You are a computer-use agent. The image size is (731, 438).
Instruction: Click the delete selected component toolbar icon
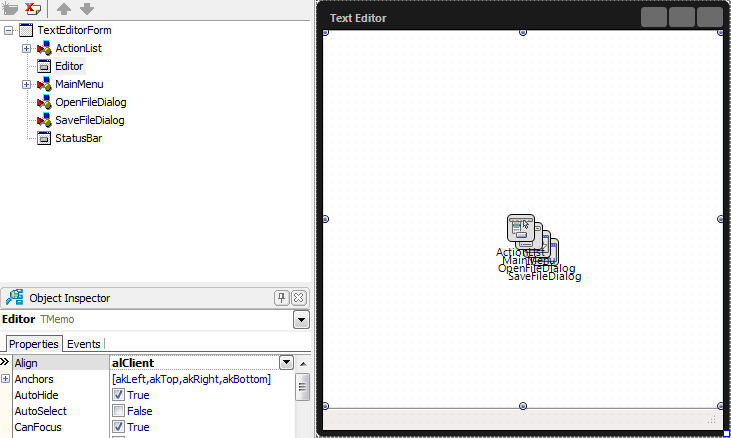pos(33,9)
